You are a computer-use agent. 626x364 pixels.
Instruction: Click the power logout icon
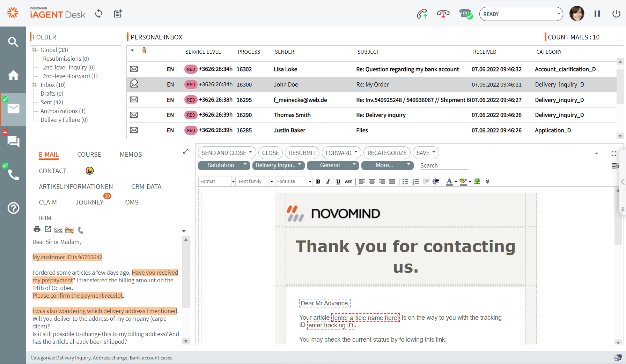(x=616, y=14)
